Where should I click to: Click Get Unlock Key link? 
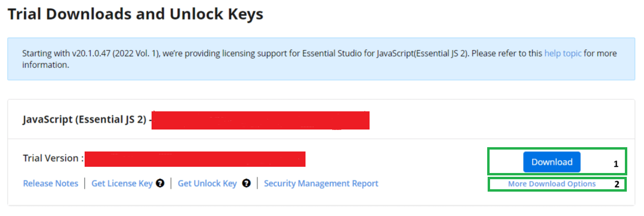207,184
